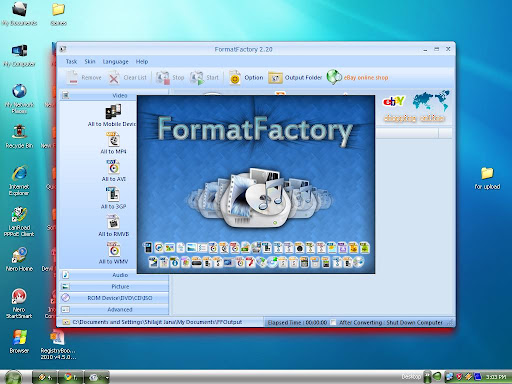
Task: Open the Task menu
Action: tap(71, 62)
